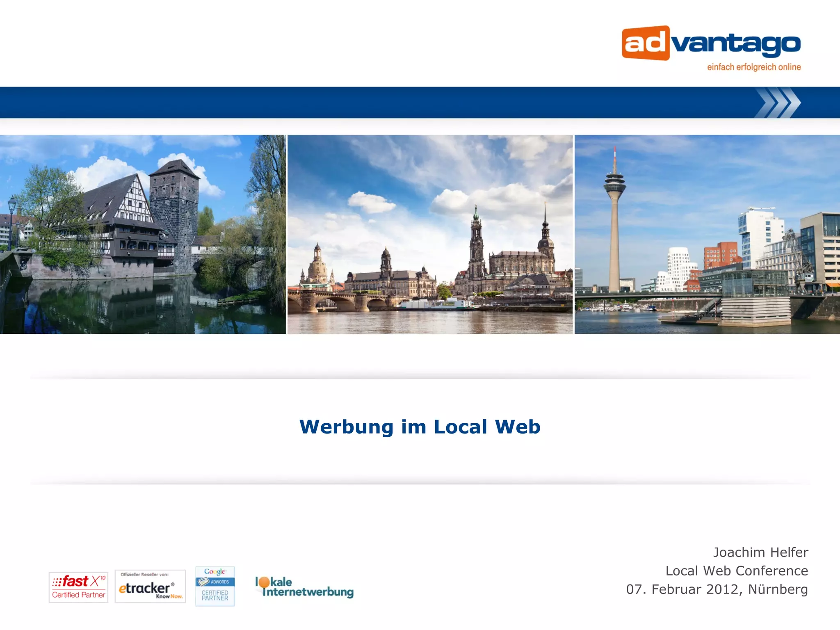Select the Düsseldorf Rhine tower photo
Screen dimensions: 840x630
[707, 234]
